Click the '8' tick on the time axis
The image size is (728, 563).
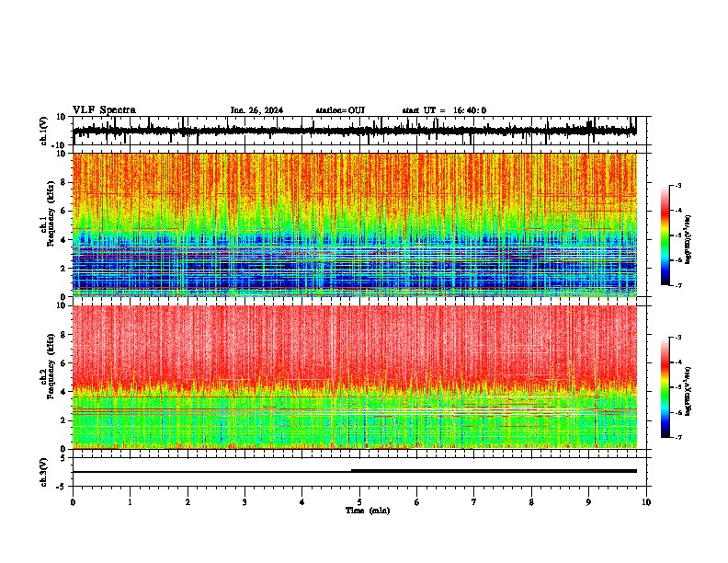pyautogui.click(x=531, y=502)
